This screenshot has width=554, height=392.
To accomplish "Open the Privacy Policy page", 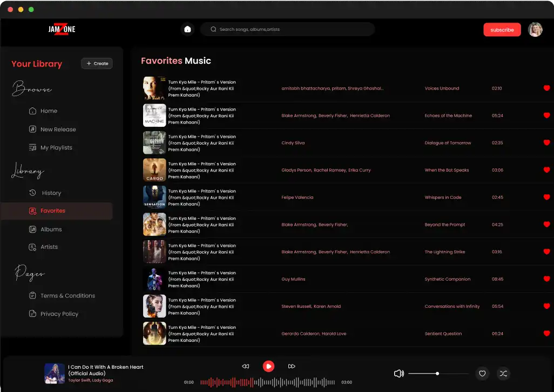I will click(x=53, y=314).
